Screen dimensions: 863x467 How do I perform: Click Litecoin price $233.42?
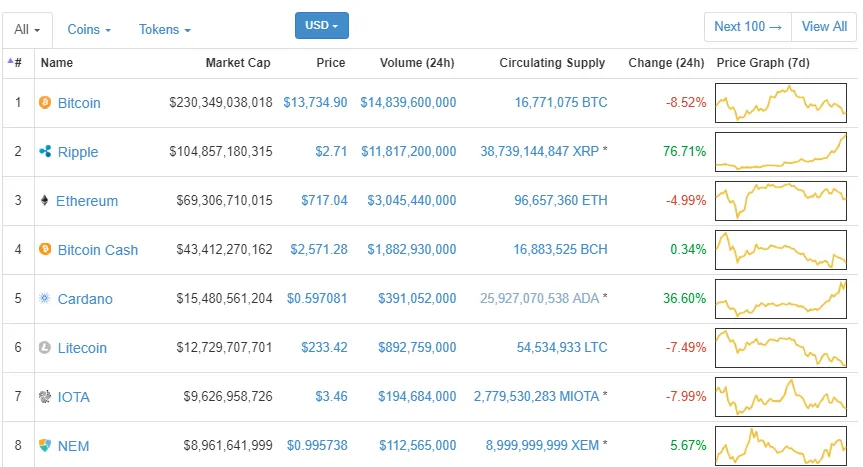pyautogui.click(x=324, y=347)
